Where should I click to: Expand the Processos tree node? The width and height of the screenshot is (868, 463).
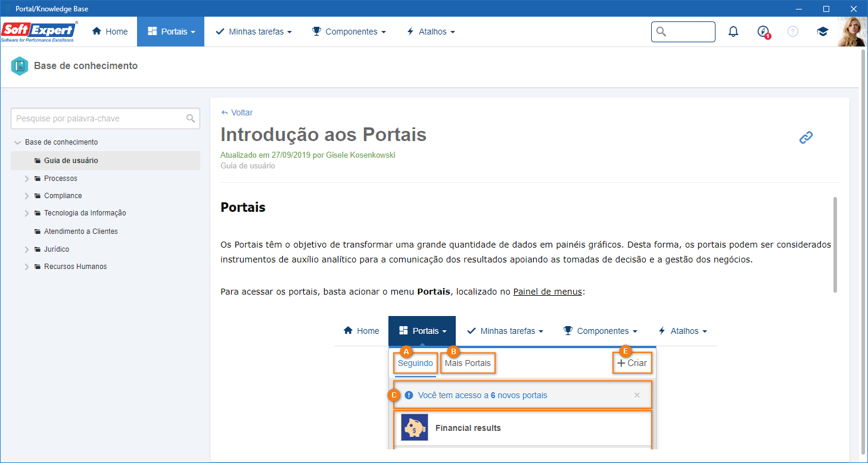point(27,179)
